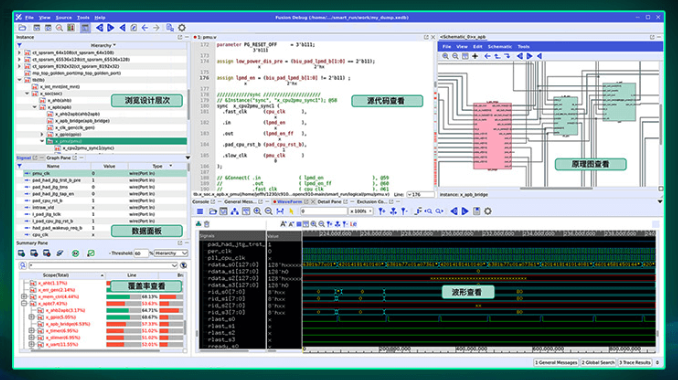Viewport: 678px width, 380px height.
Task: Click the filter funnel icon in the Signal panel
Action: (x=19, y=166)
